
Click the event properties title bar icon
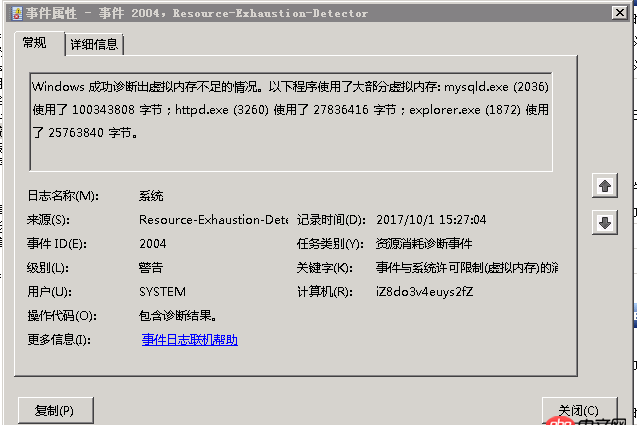click(x=17, y=13)
